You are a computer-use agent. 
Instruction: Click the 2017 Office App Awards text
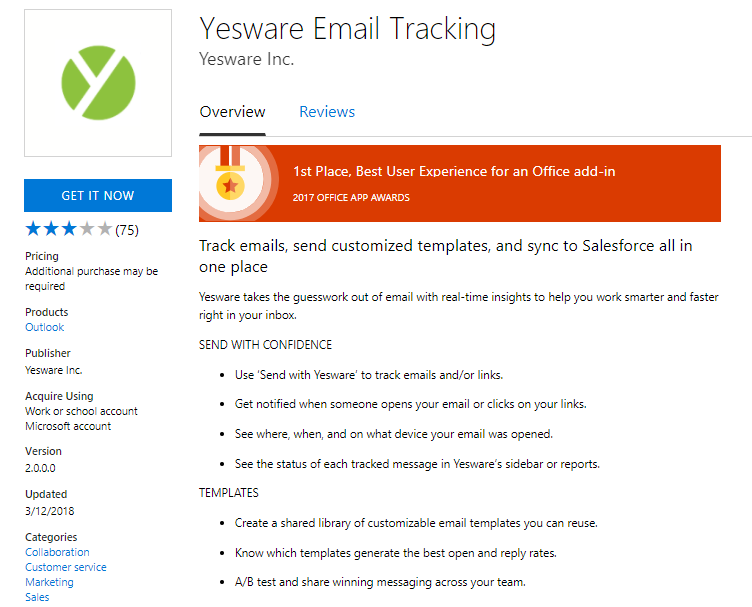pos(351,198)
